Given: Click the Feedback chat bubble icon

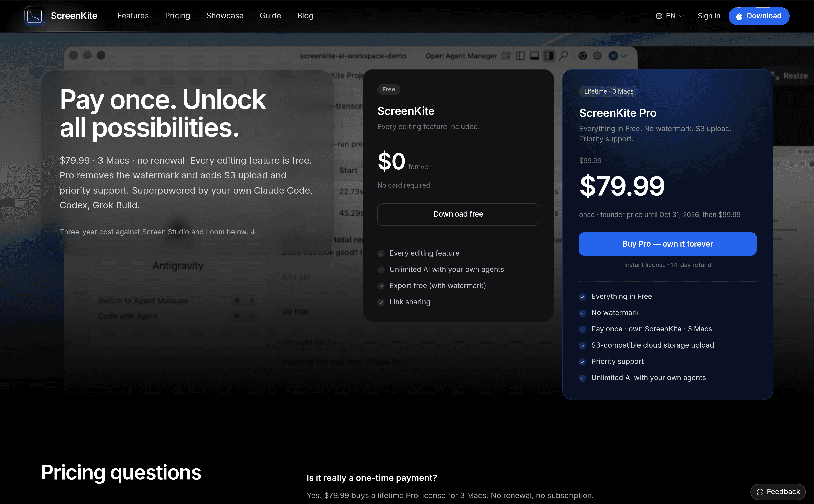Looking at the screenshot, I should (760, 492).
